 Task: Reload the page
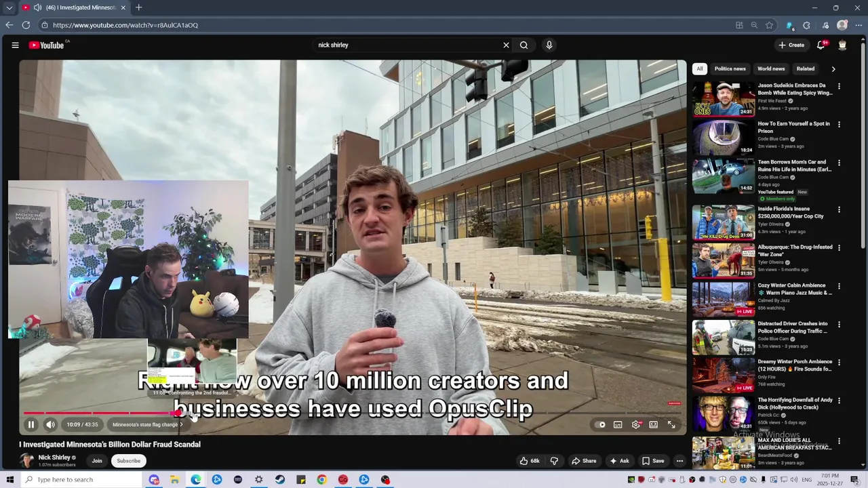coord(26,25)
